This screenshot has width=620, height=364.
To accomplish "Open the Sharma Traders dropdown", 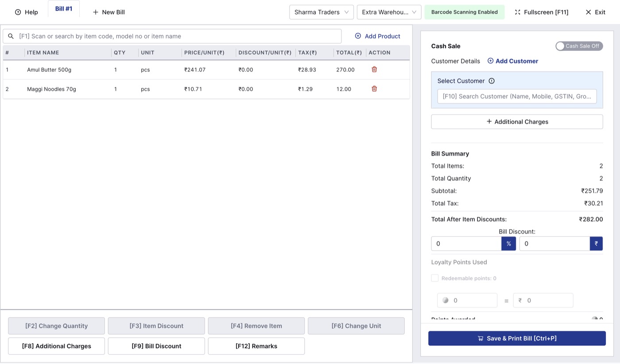I will 322,12.
